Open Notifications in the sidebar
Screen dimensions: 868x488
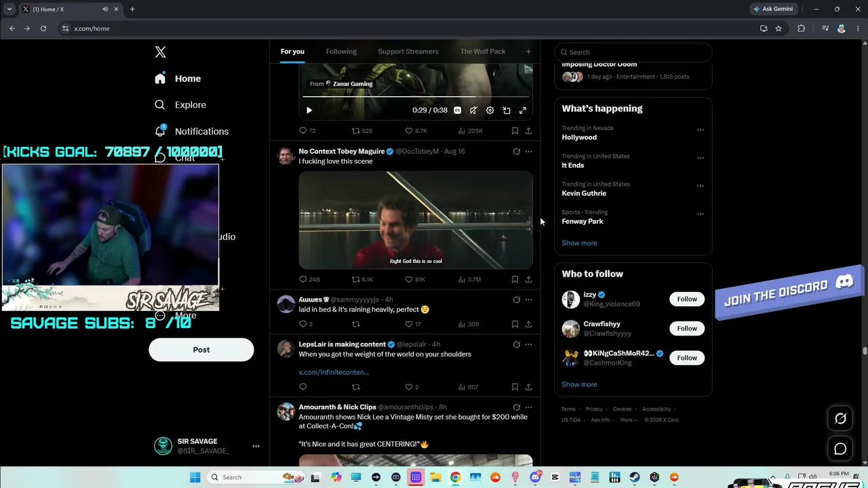pyautogui.click(x=192, y=131)
